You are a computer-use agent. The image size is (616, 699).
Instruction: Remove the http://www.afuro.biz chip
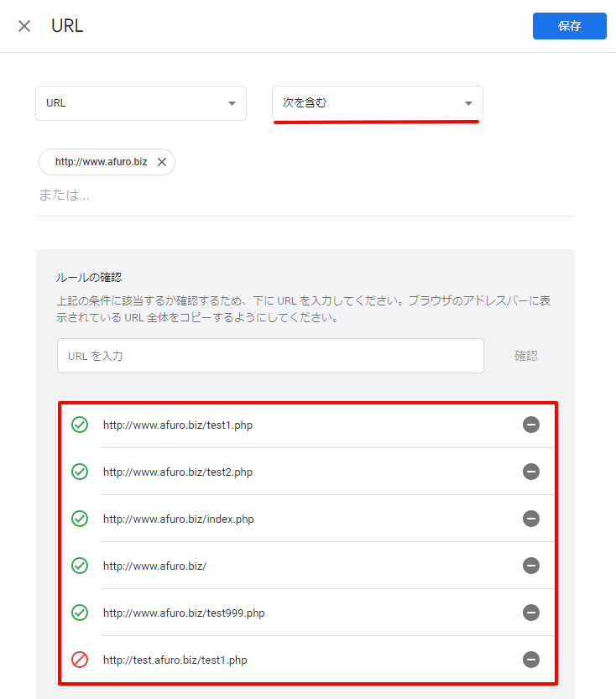pyautogui.click(x=162, y=162)
